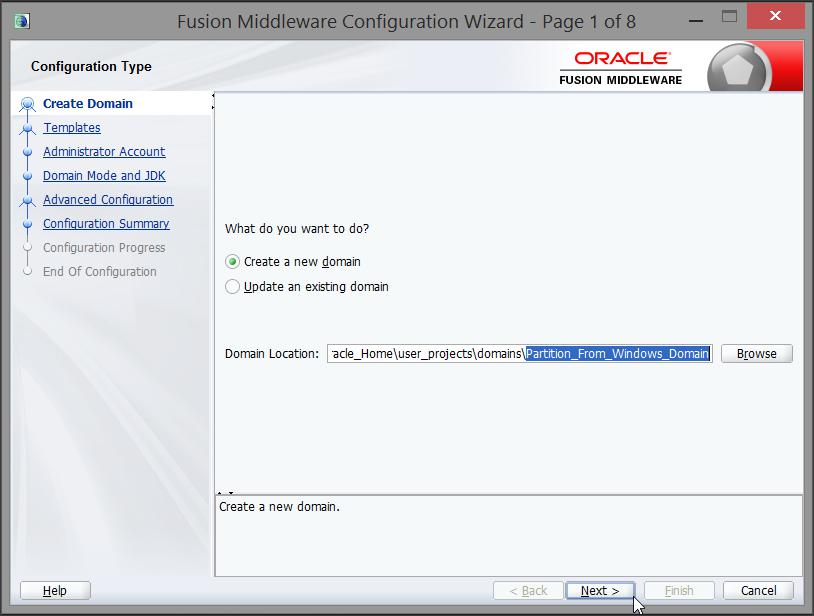814x616 pixels.
Task: Go to the Templates step
Action: click(72, 128)
